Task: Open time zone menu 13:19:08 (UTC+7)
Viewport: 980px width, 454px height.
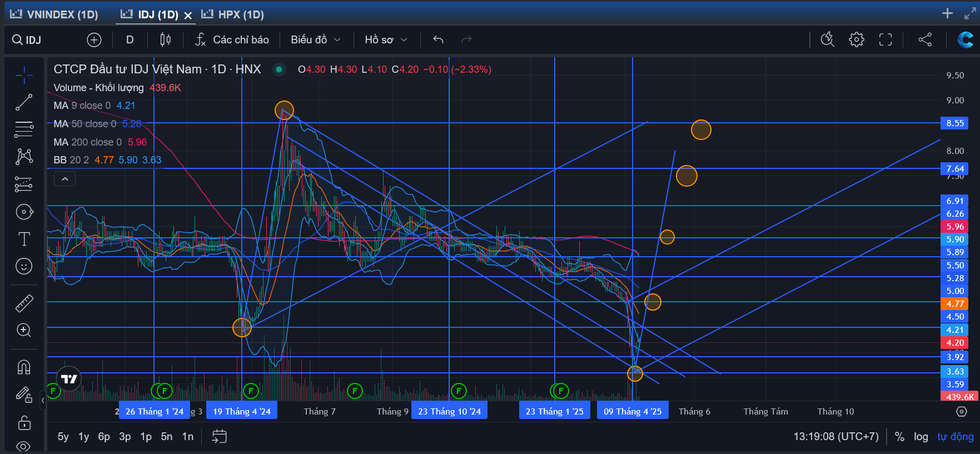Action: 836,437
